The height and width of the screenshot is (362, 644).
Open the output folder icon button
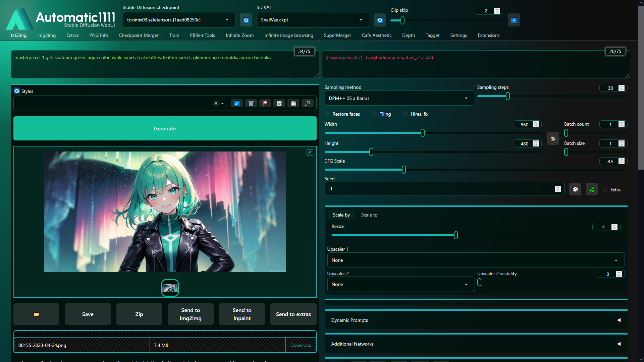pyautogui.click(x=36, y=314)
